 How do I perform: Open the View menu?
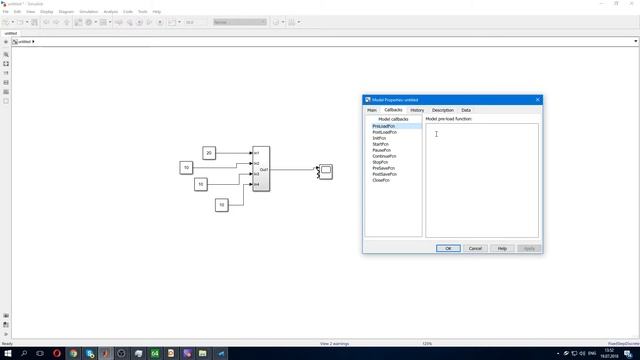click(31, 12)
